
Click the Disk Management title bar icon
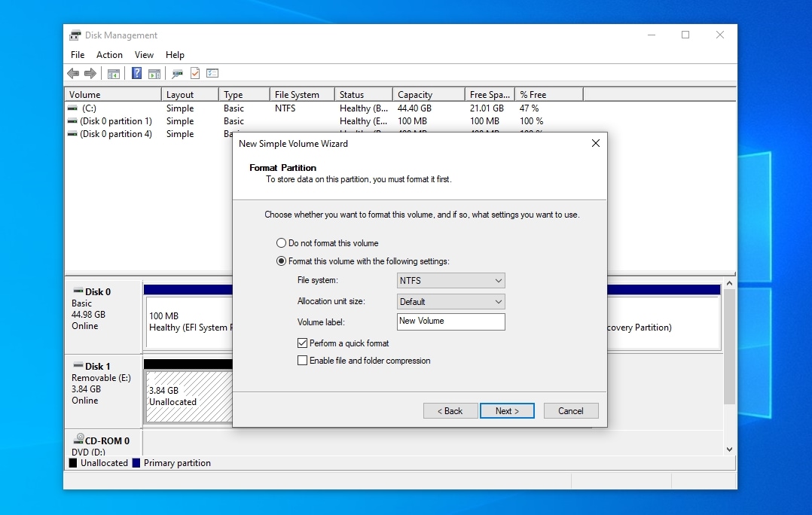tap(75, 35)
